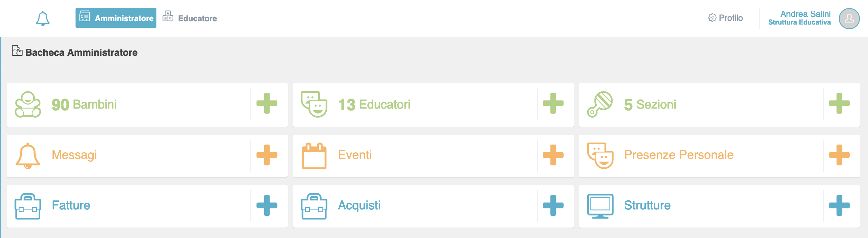The image size is (868, 238).
Task: Open the 90 Bambini card
Action: point(128,105)
